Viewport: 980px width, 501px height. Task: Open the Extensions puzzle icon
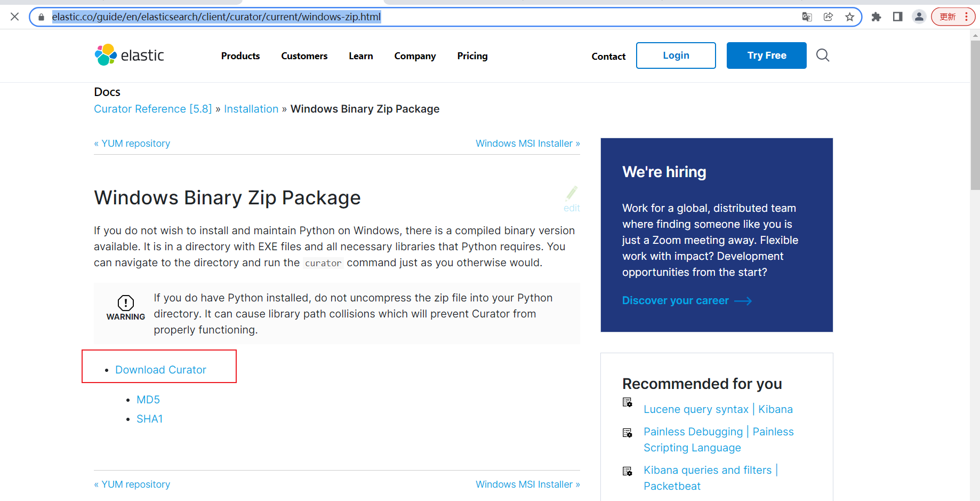876,17
